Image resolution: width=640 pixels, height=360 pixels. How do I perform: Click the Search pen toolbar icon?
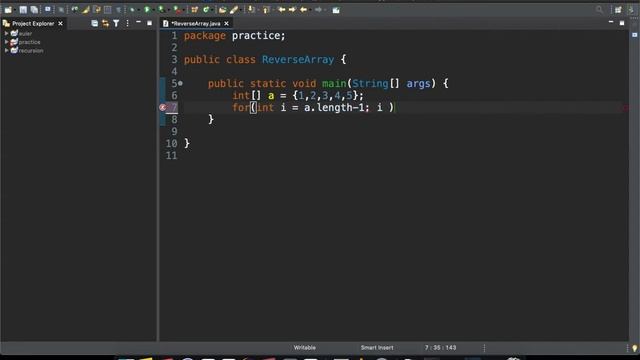point(234,10)
